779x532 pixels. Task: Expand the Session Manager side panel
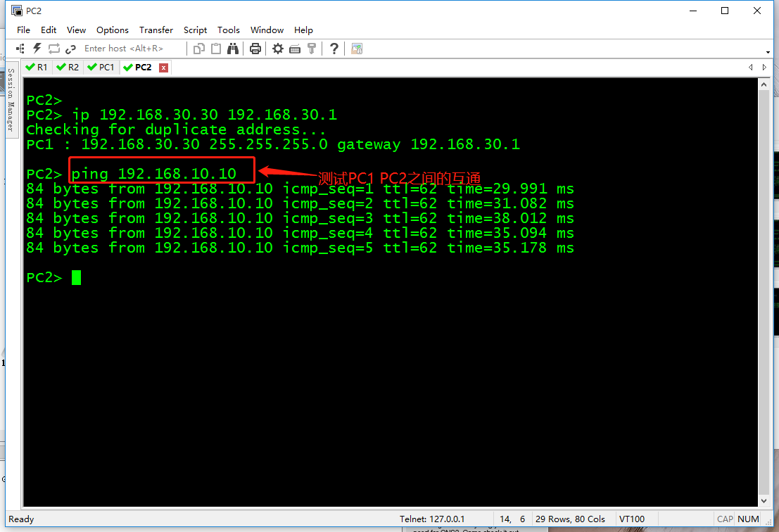click(x=11, y=99)
